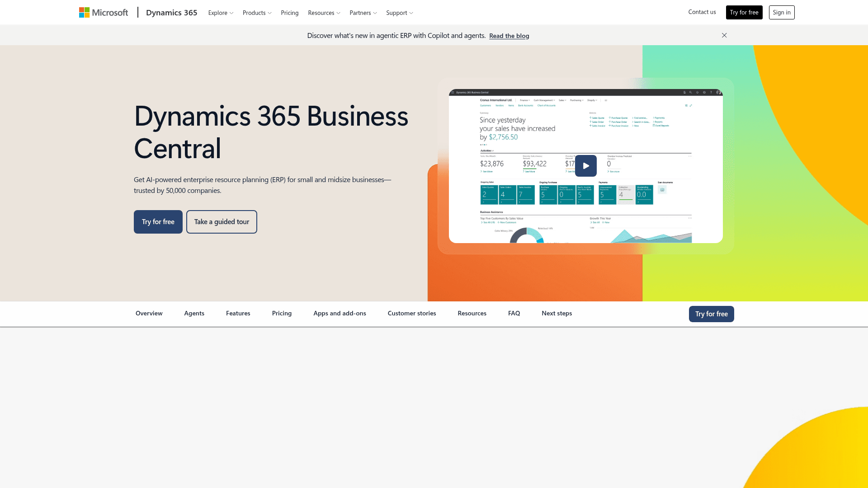868x488 pixels.
Task: Click the black Try for free header button
Action: coord(744,12)
